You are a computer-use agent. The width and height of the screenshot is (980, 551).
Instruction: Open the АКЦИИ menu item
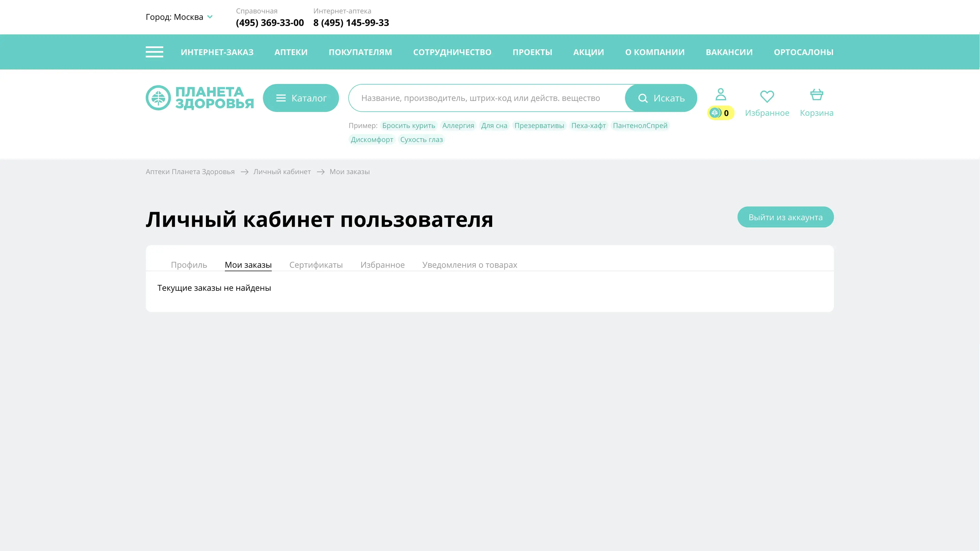[x=588, y=52]
